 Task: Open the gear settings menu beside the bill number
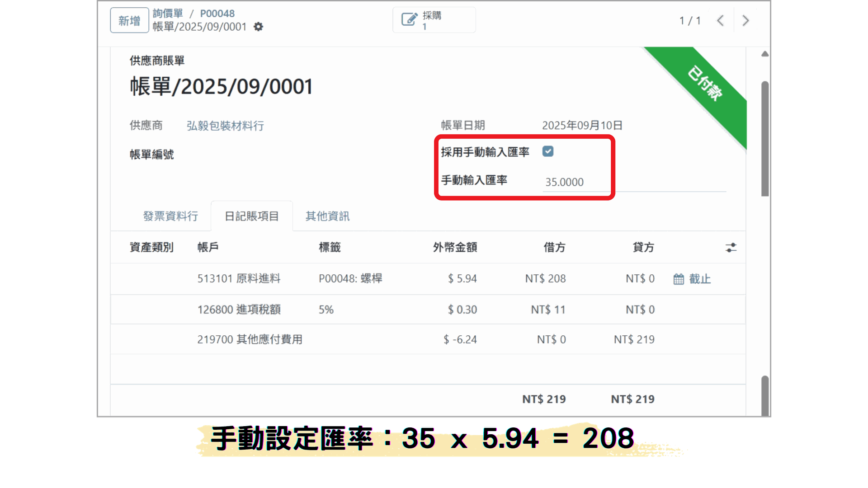tap(258, 27)
